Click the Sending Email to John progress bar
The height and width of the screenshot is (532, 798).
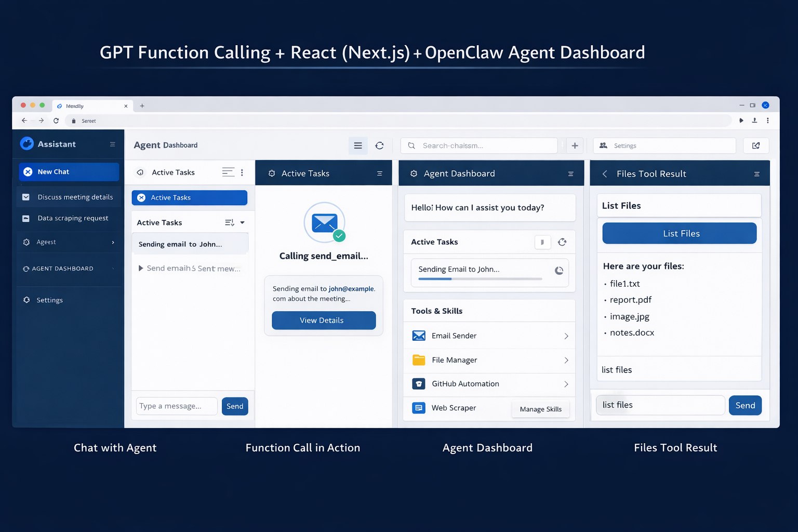point(481,279)
